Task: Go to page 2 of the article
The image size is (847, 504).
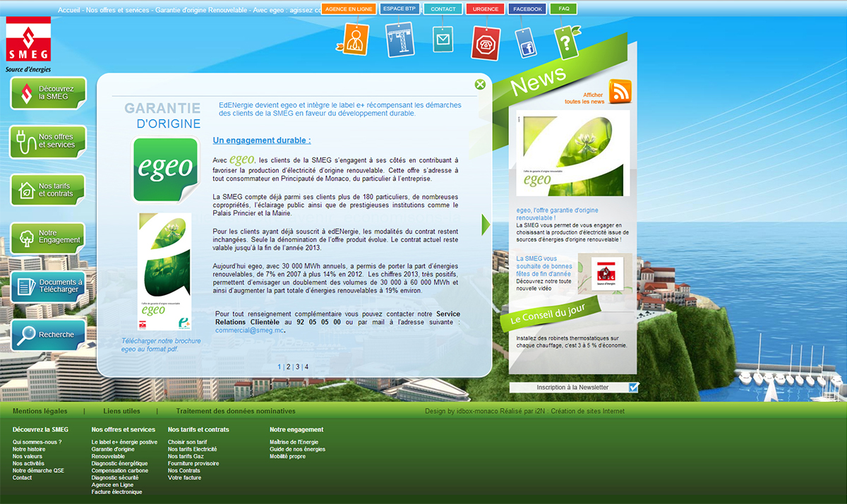Action: [x=289, y=367]
